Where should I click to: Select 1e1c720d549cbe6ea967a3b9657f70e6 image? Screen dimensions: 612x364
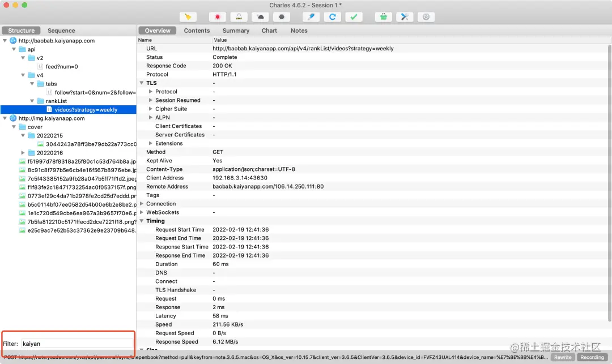(82, 213)
